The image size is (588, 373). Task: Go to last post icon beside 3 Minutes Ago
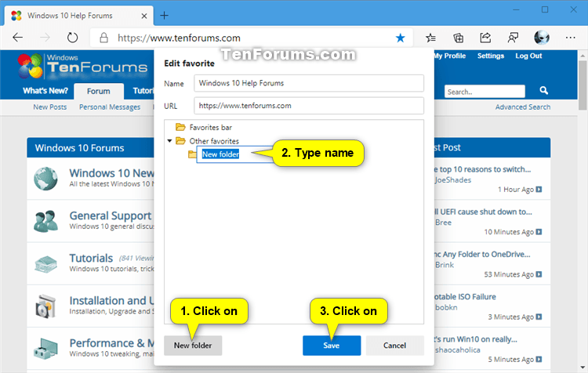point(539,317)
